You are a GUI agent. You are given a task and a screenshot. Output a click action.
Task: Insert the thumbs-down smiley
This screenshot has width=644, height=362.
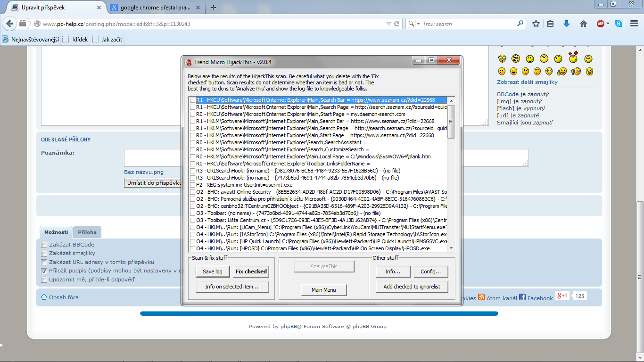[576, 72]
